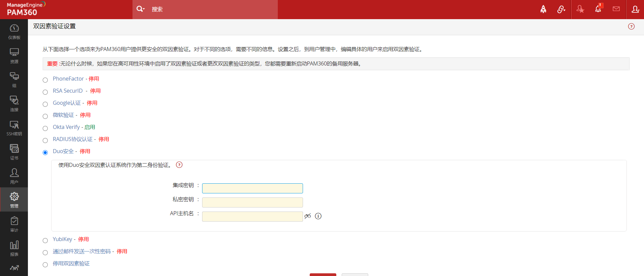Select the RSA SecurID radio button
The height and width of the screenshot is (276, 644).
(45, 92)
